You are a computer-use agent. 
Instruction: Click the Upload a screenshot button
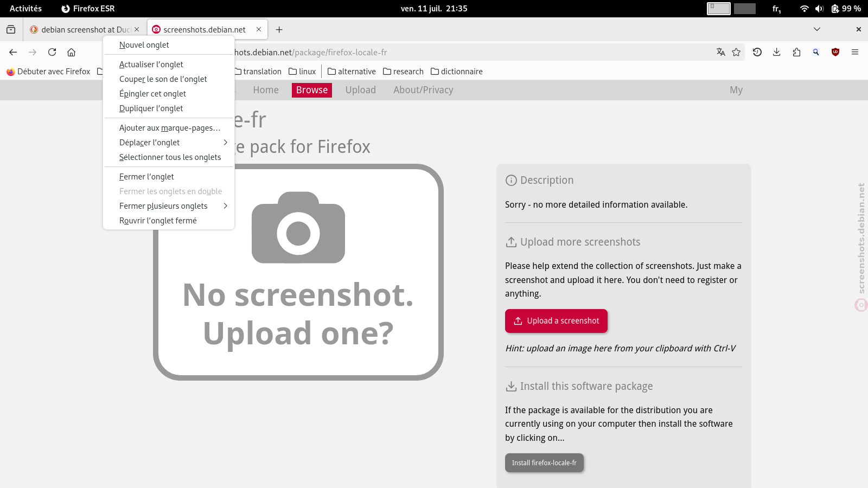point(556,321)
